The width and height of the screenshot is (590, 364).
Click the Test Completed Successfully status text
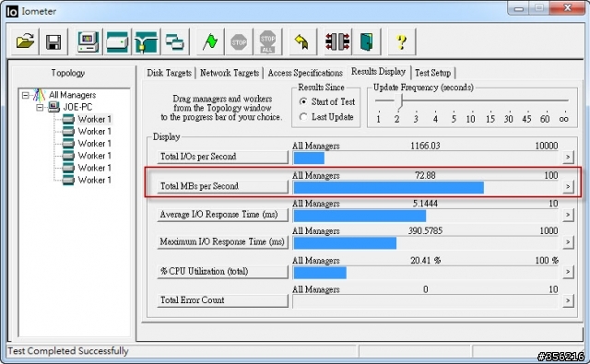pyautogui.click(x=68, y=351)
